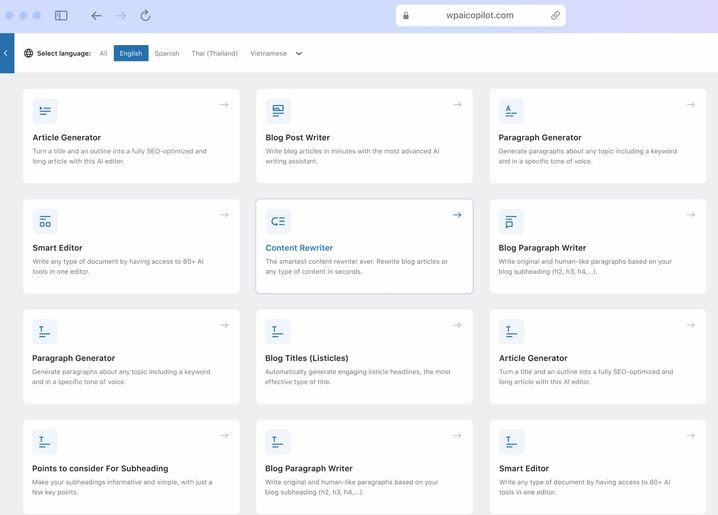Click text 'Write blog articles in minutes'
Viewport: 718px width, 515px height.
(x=311, y=151)
